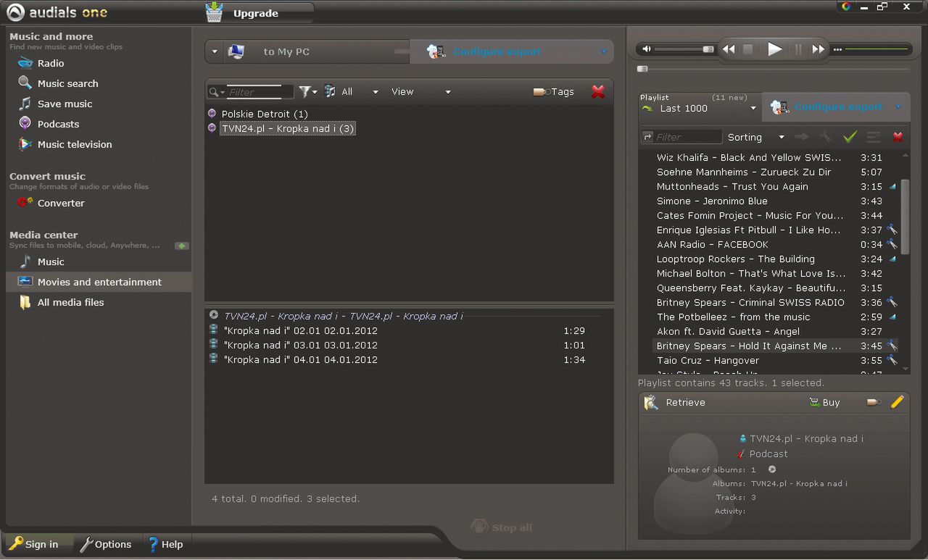Mute audio with the speaker icon
The height and width of the screenshot is (560, 928).
click(647, 49)
